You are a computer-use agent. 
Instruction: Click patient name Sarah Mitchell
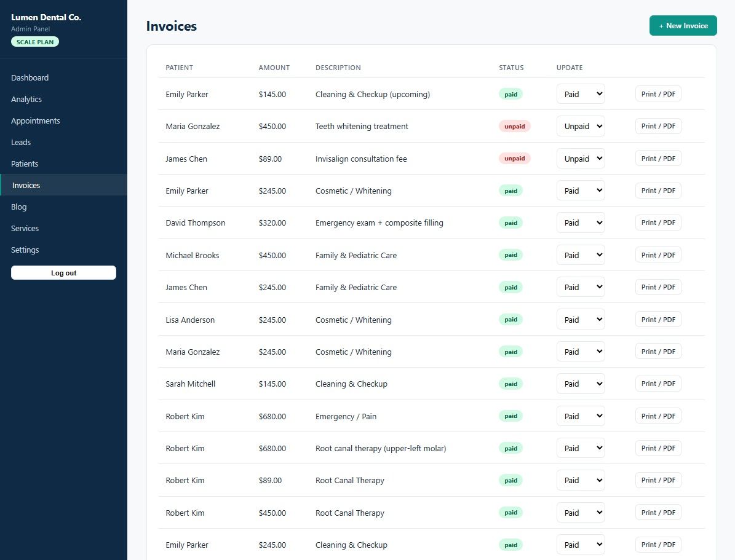click(190, 384)
